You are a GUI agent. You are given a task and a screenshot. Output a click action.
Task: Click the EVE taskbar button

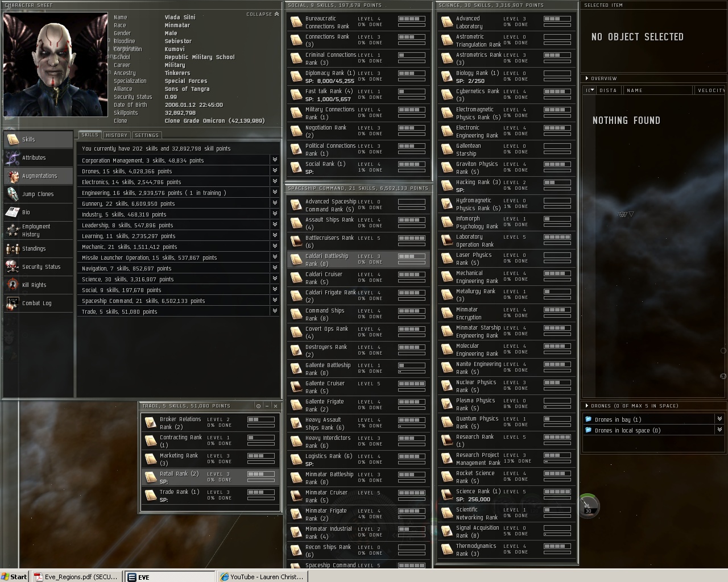[x=169, y=576]
